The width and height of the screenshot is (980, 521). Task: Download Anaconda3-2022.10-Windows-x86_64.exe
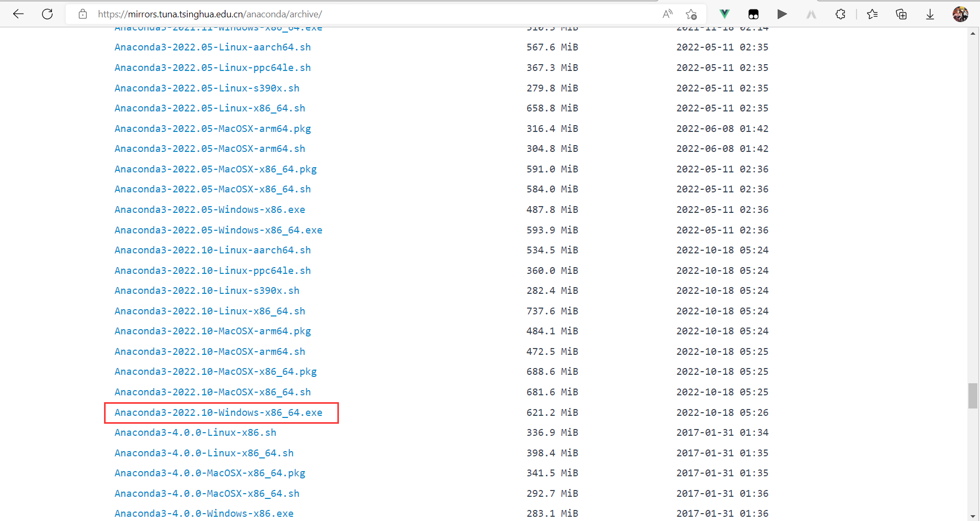pos(218,413)
